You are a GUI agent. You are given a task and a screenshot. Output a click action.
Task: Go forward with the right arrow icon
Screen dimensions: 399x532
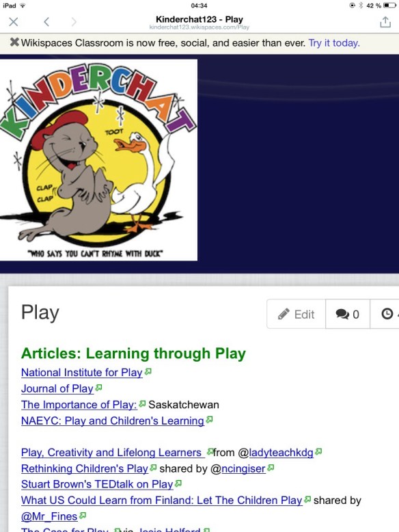point(74,22)
